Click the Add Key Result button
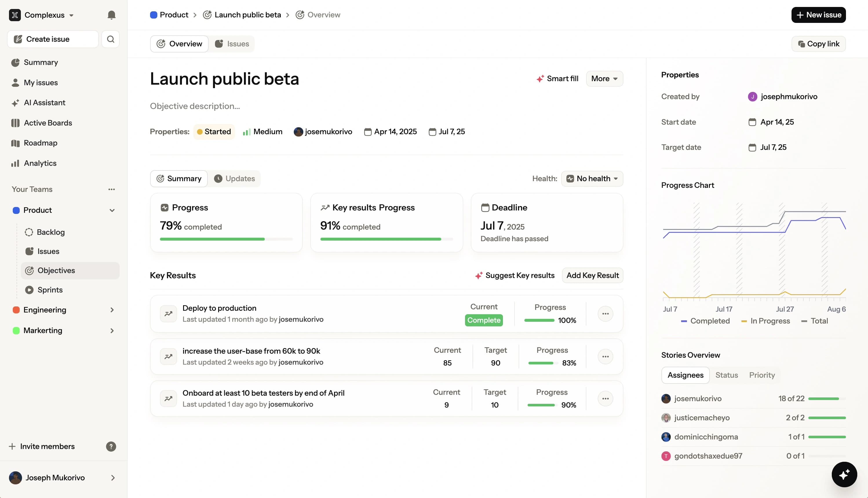 (x=592, y=275)
